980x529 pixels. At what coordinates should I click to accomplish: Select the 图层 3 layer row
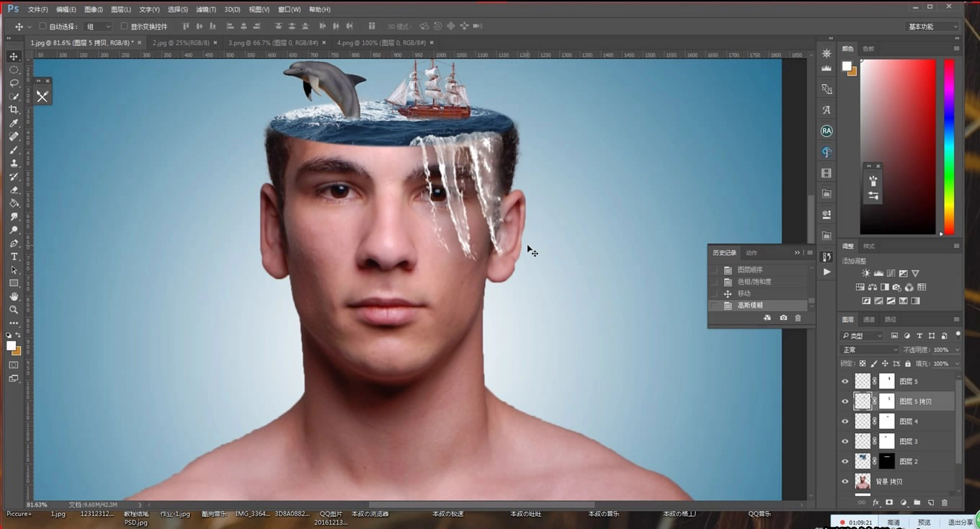pos(898,441)
